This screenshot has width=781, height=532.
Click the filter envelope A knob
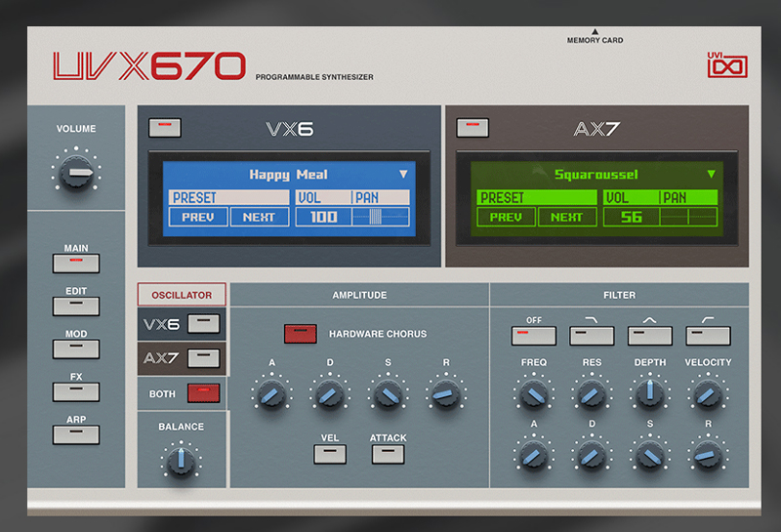[534, 456]
